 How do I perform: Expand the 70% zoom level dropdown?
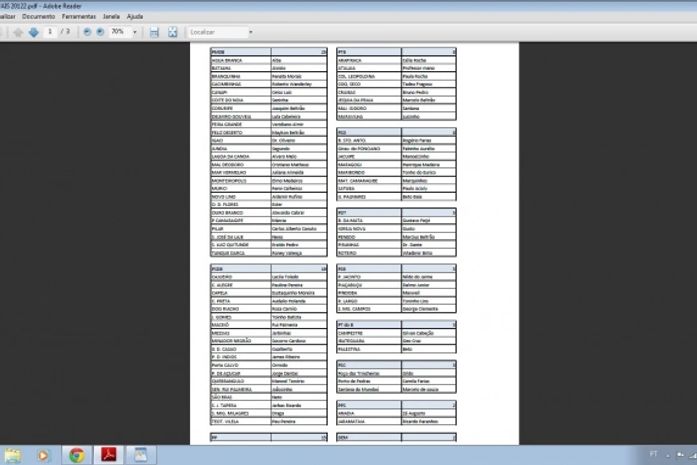[x=135, y=32]
